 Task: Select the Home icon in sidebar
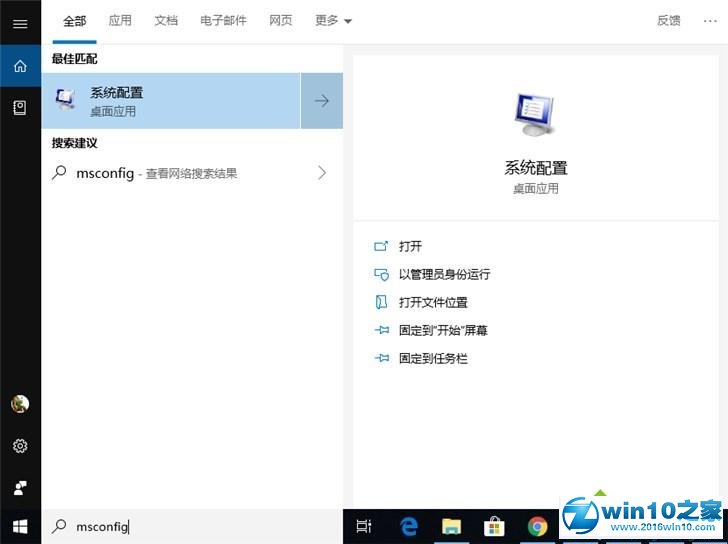pos(20,66)
